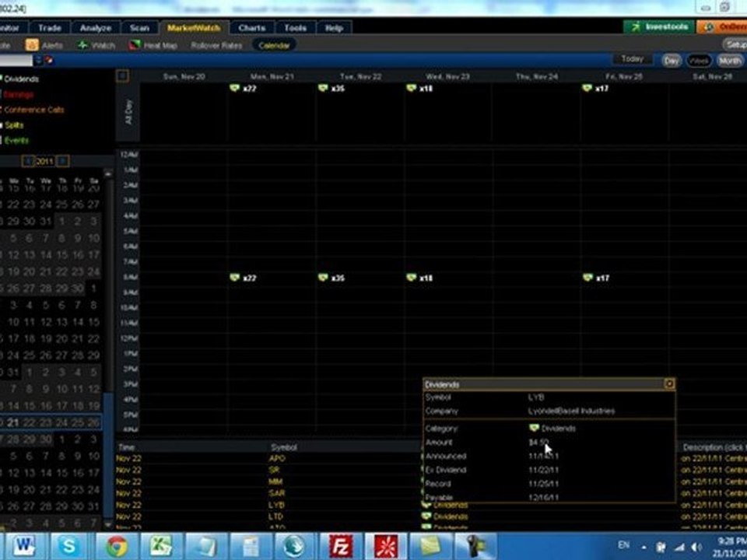Toggle the Earnings event filter
The height and width of the screenshot is (560, 747).
coord(19,94)
